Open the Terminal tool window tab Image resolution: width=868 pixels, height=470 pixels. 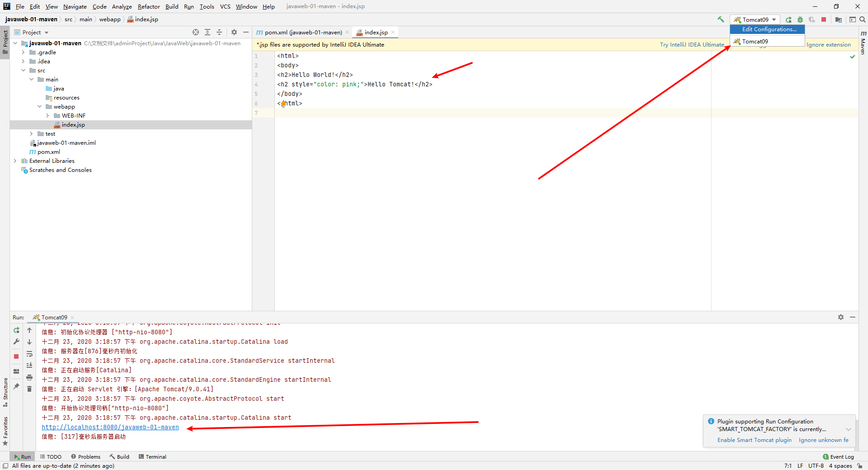point(152,457)
